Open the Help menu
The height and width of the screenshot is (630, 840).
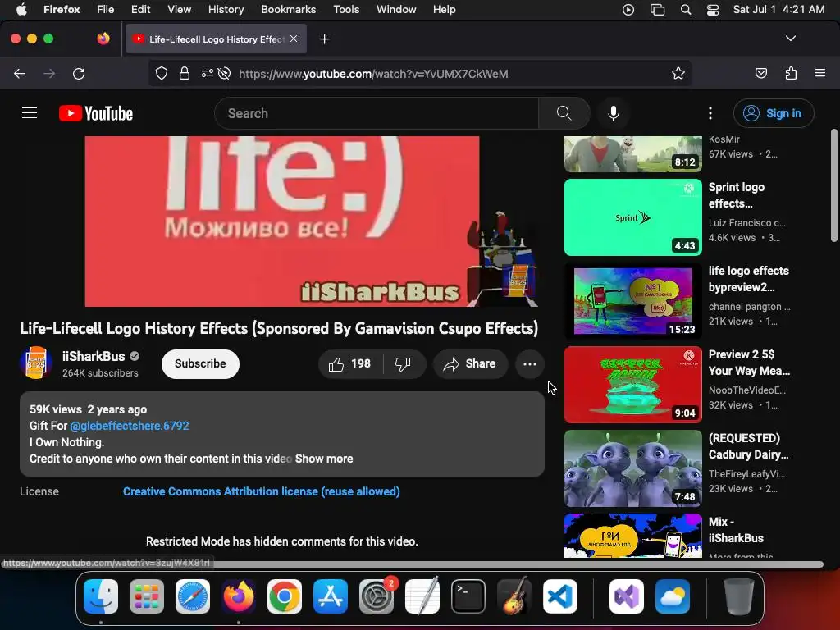444,9
